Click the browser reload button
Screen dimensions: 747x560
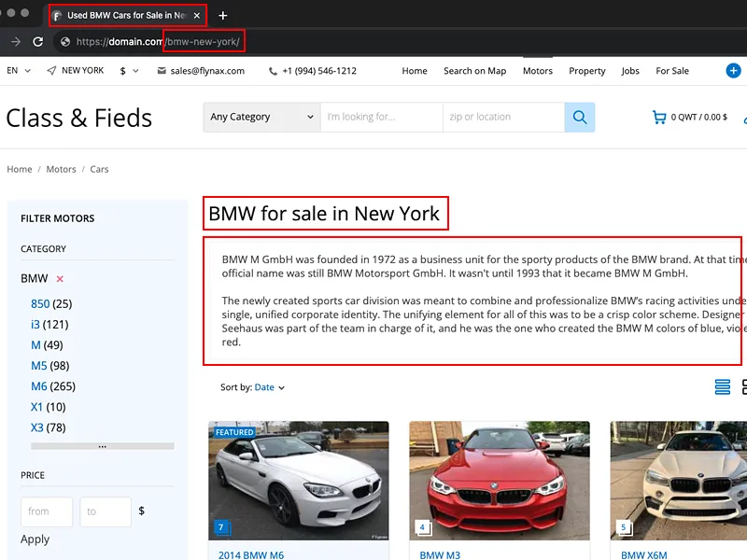coord(38,42)
